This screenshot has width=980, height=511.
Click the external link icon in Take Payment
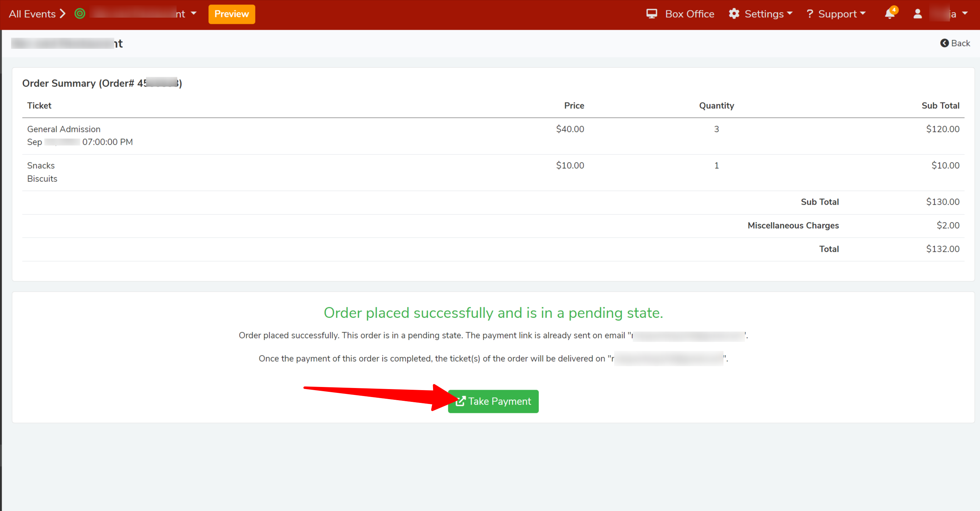tap(460, 401)
